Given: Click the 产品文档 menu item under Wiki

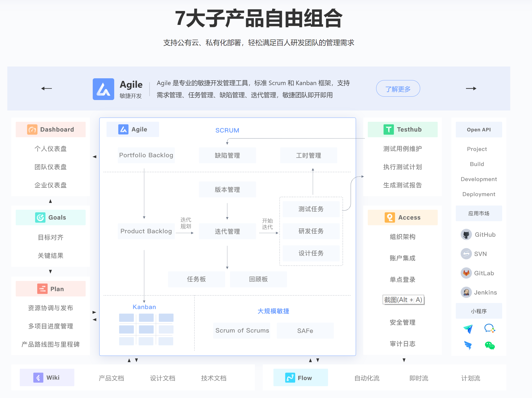Looking at the screenshot, I should [x=112, y=378].
